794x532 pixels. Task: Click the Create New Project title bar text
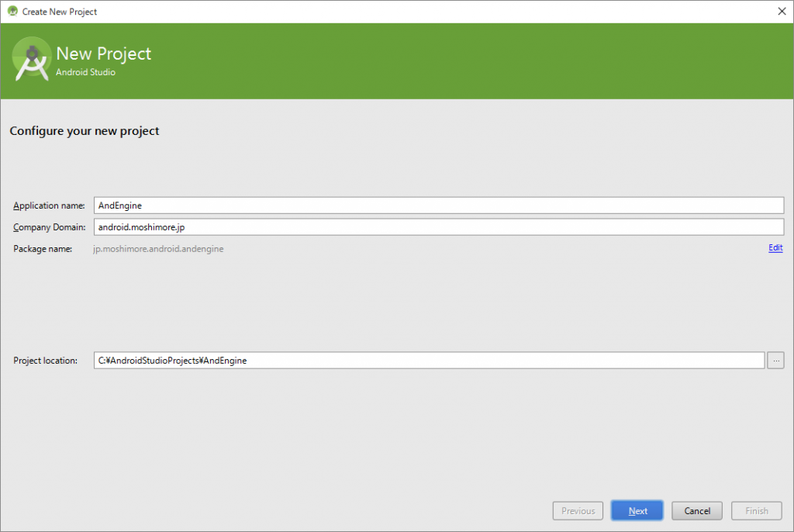[60, 12]
